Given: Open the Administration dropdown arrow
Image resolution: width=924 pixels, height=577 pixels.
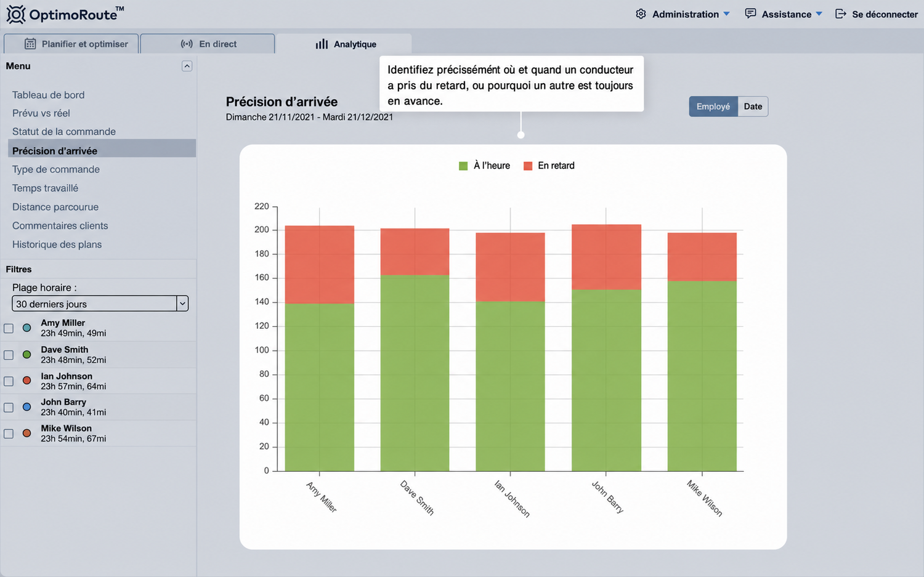Looking at the screenshot, I should coord(726,14).
